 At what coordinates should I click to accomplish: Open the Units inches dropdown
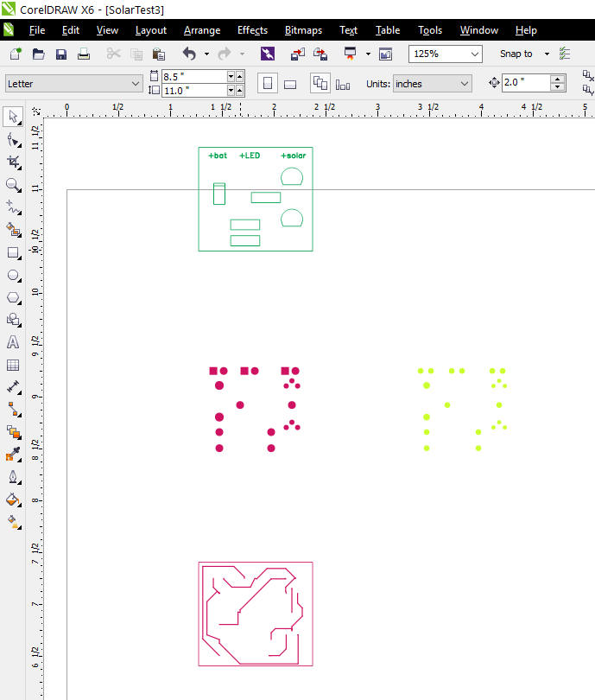point(465,84)
